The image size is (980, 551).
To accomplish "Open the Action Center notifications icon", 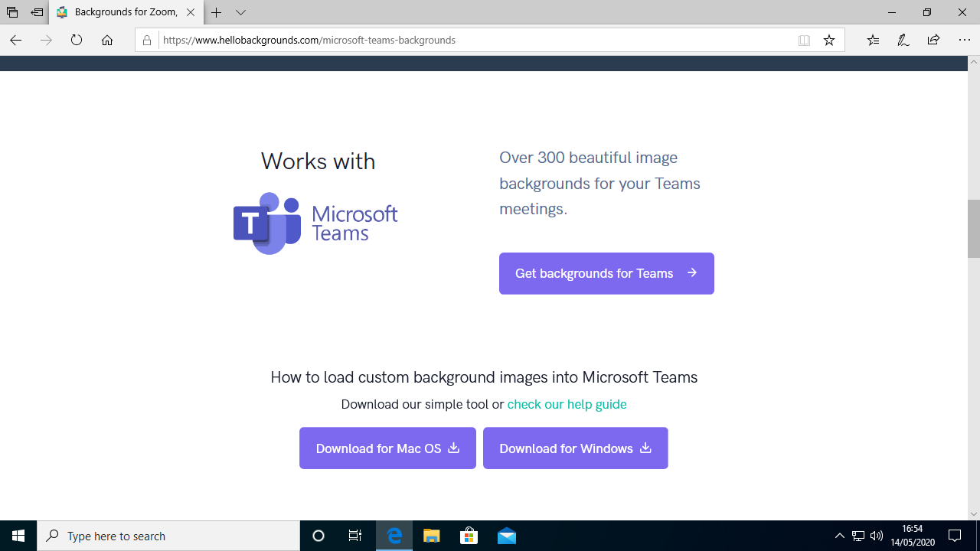I will coord(955,536).
